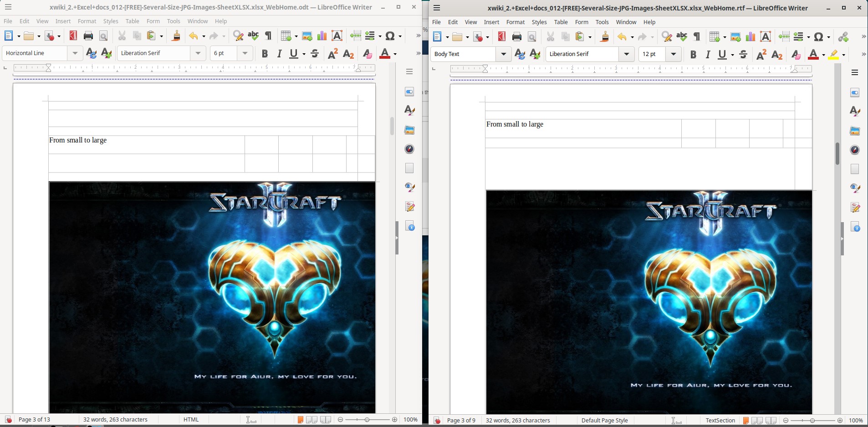Toggle Italic in left window

pos(280,53)
